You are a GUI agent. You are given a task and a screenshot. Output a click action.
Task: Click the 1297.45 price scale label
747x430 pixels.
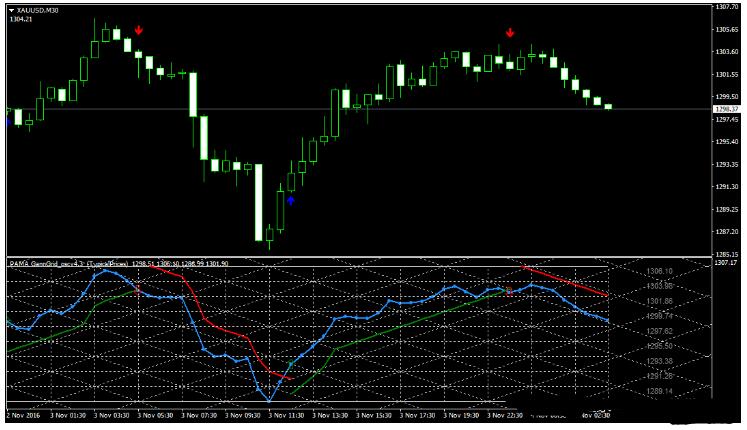click(x=727, y=119)
